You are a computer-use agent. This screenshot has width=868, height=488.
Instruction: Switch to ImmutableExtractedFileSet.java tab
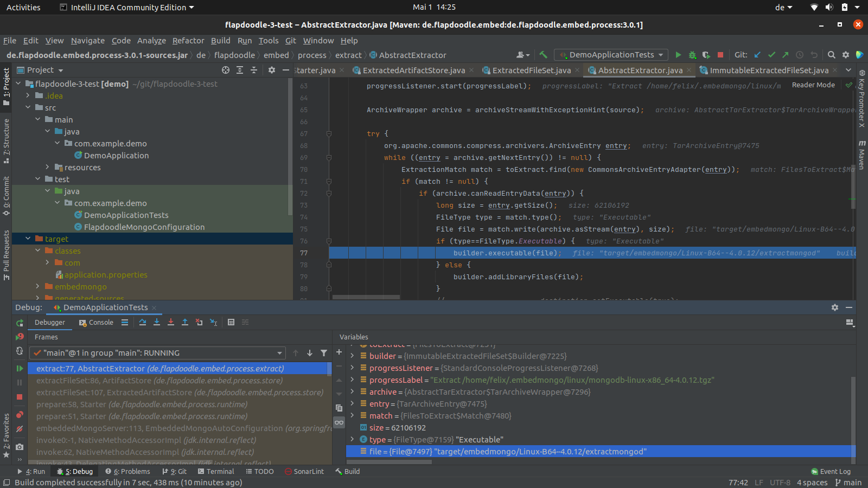point(769,70)
